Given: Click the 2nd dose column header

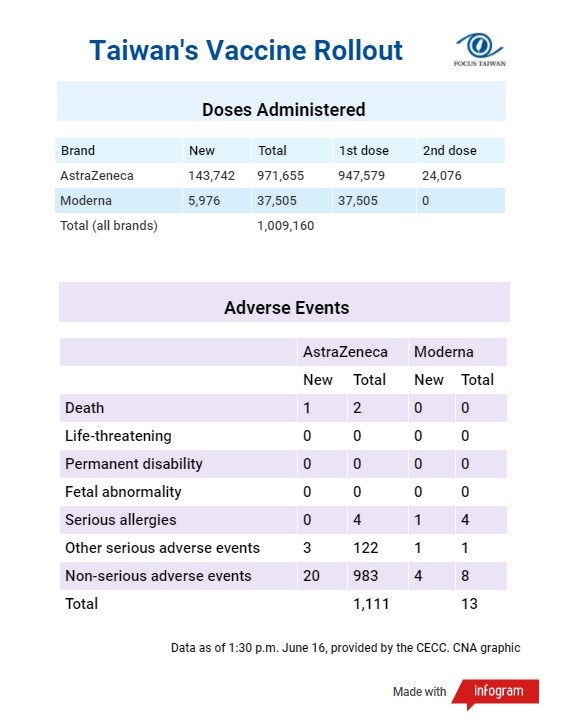Looking at the screenshot, I should point(449,151).
